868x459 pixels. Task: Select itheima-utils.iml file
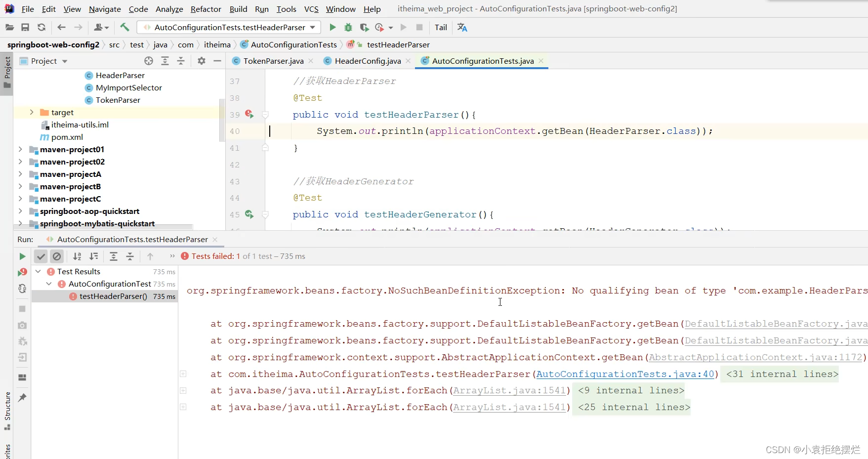click(80, 125)
